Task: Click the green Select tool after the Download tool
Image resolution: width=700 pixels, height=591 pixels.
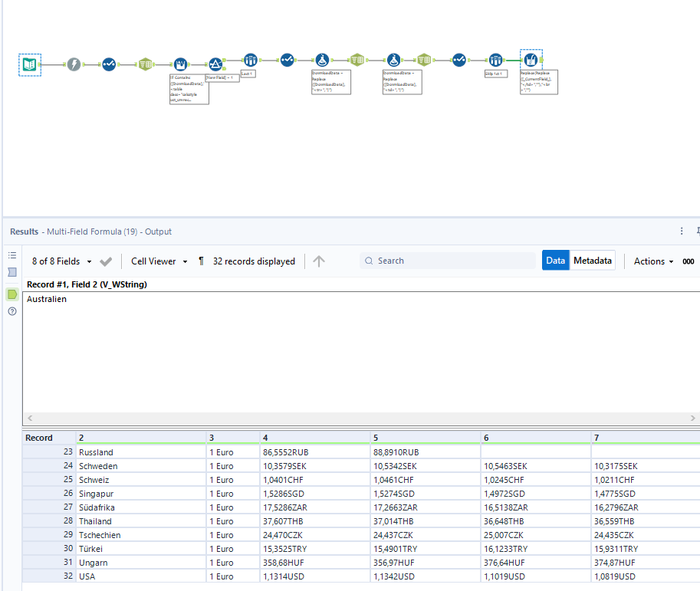Action: (x=146, y=64)
